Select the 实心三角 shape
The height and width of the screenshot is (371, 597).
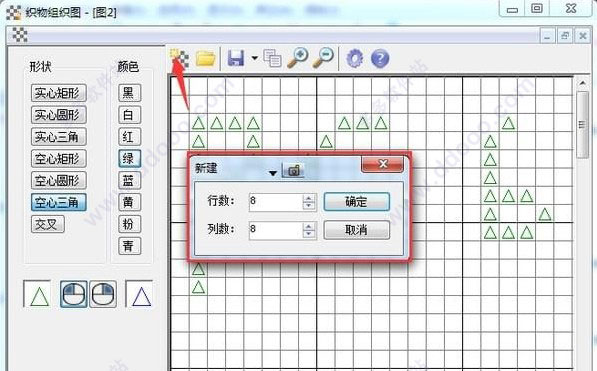(x=59, y=137)
